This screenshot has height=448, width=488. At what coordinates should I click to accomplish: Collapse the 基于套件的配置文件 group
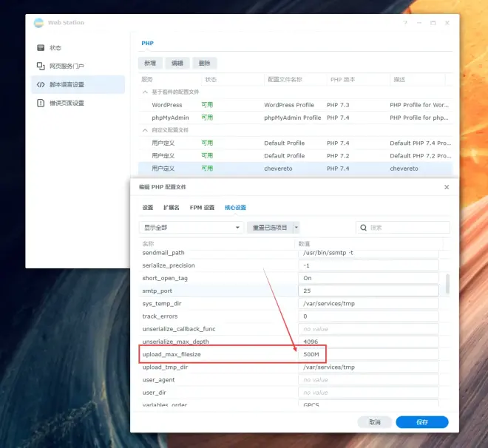(145, 92)
